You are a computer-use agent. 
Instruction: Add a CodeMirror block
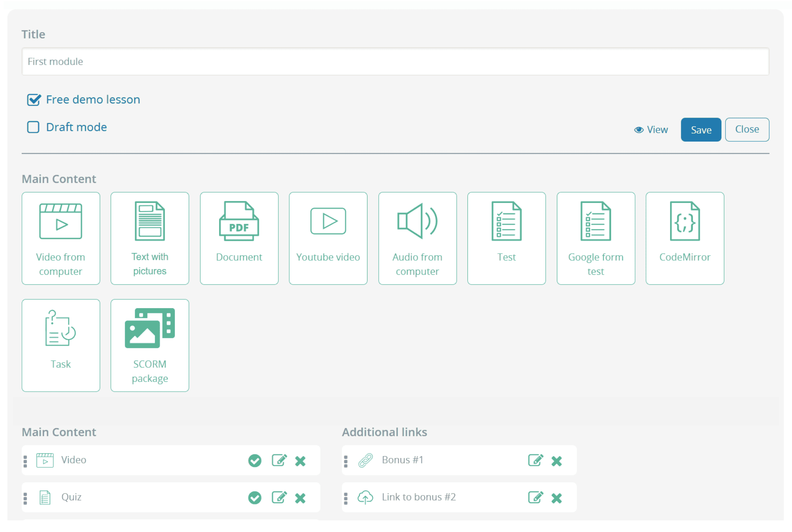(685, 238)
